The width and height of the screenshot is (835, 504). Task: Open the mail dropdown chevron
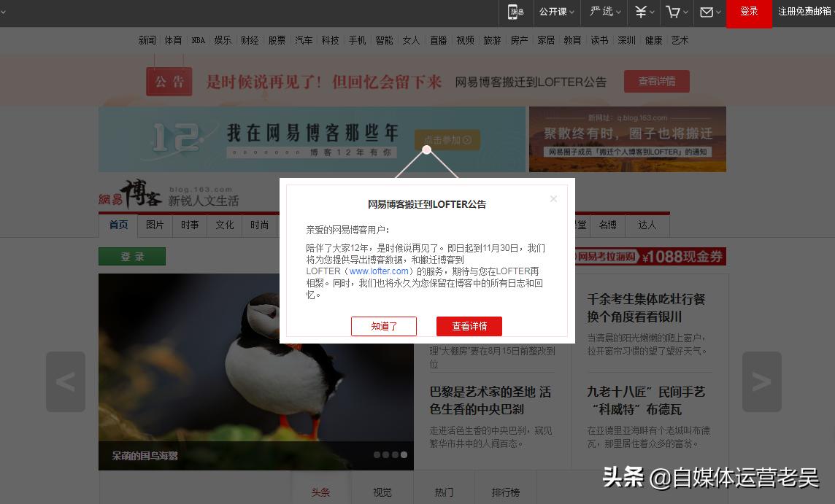point(717,12)
